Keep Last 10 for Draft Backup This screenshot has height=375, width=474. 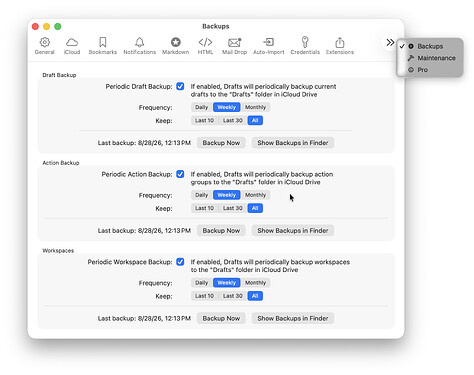pyautogui.click(x=204, y=120)
